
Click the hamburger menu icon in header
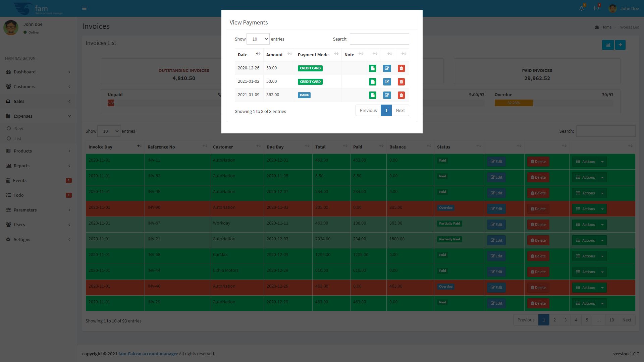coord(84,8)
